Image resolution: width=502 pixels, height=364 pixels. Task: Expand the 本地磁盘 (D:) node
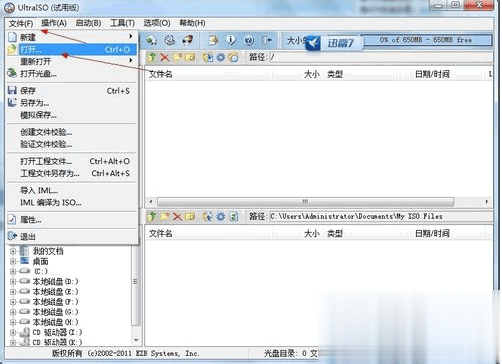click(x=13, y=282)
